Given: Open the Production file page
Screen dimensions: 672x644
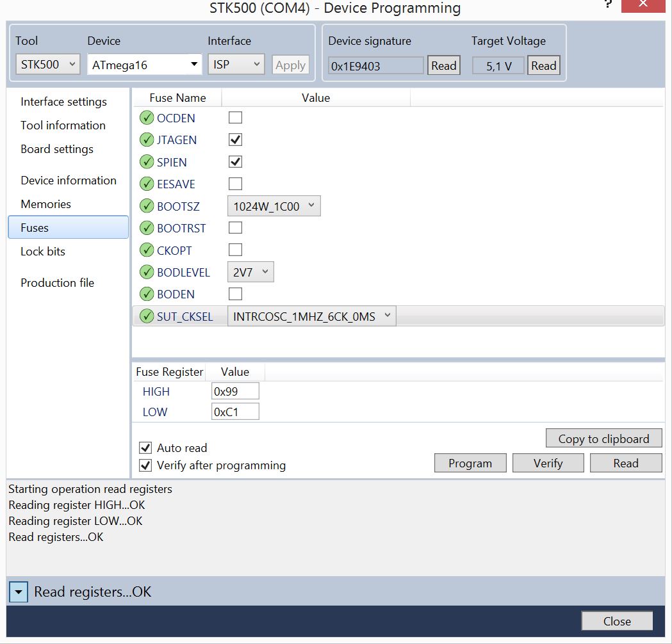Looking at the screenshot, I should click(58, 282).
